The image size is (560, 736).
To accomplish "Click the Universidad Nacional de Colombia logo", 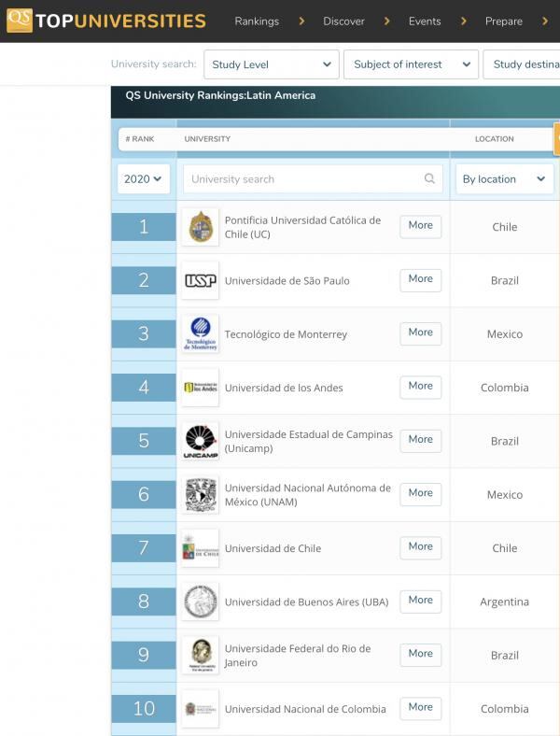I will tap(201, 708).
